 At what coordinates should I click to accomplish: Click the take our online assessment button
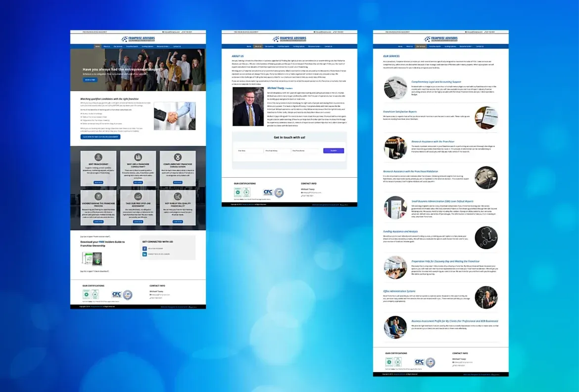click(100, 137)
